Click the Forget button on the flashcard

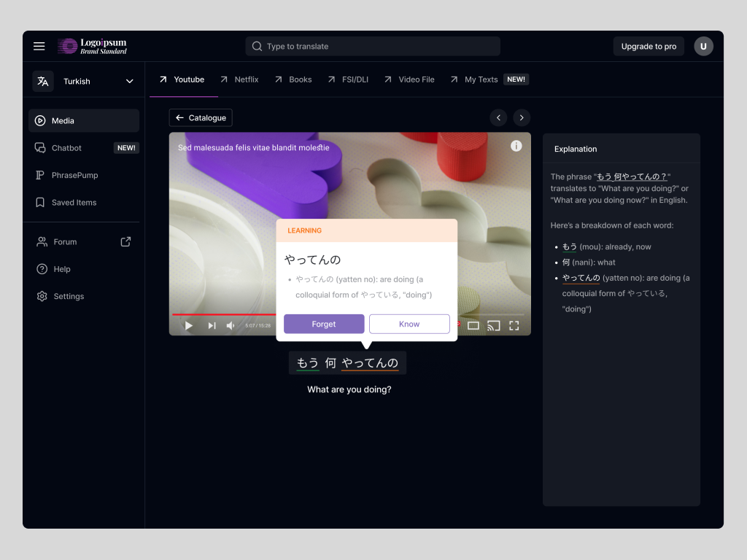[323, 324]
